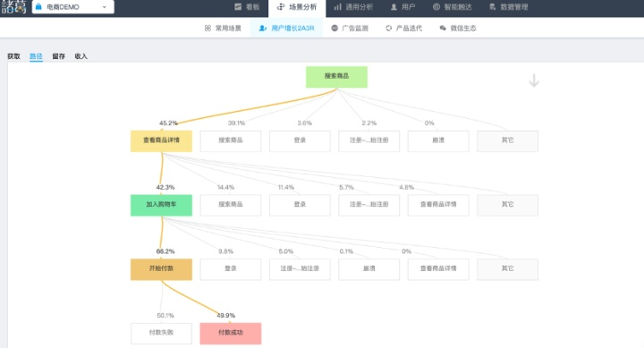This screenshot has height=348, width=644.
Task: Click the round icon beside 广告监测
Action: point(335,28)
